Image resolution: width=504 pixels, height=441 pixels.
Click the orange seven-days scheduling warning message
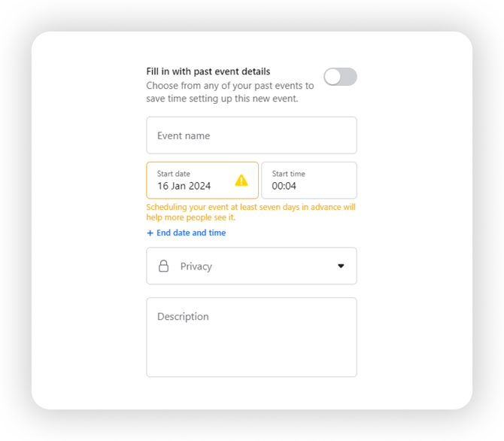[x=250, y=212]
